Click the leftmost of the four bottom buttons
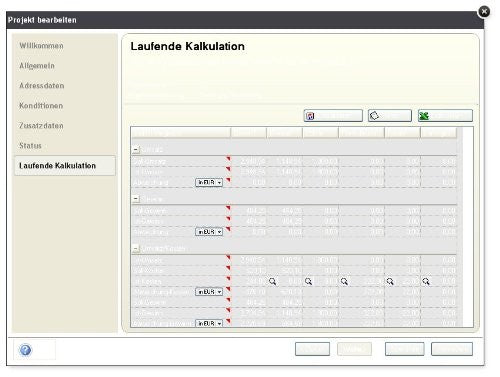This screenshot has height=377, width=500. [312, 349]
